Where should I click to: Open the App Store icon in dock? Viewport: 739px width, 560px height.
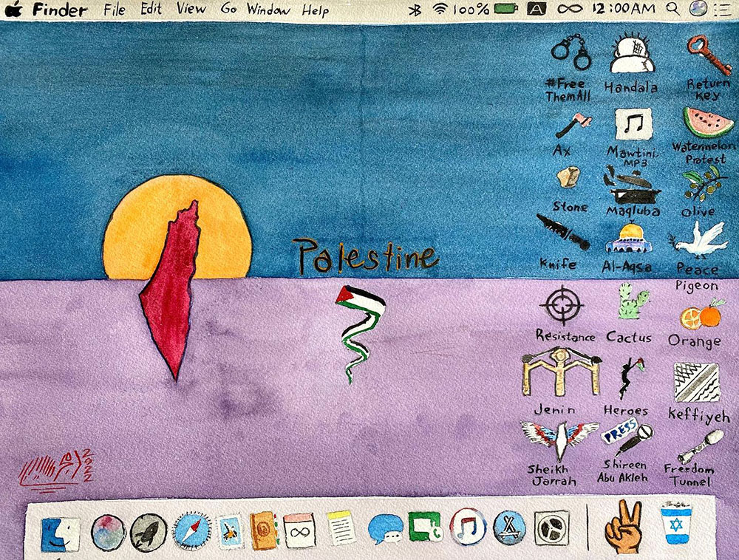509,528
